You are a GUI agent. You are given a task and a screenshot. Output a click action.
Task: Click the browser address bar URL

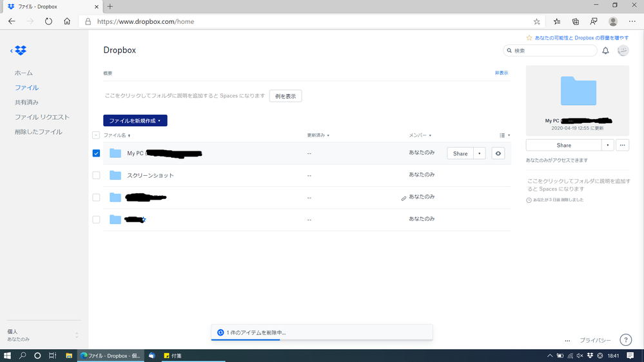click(x=146, y=21)
